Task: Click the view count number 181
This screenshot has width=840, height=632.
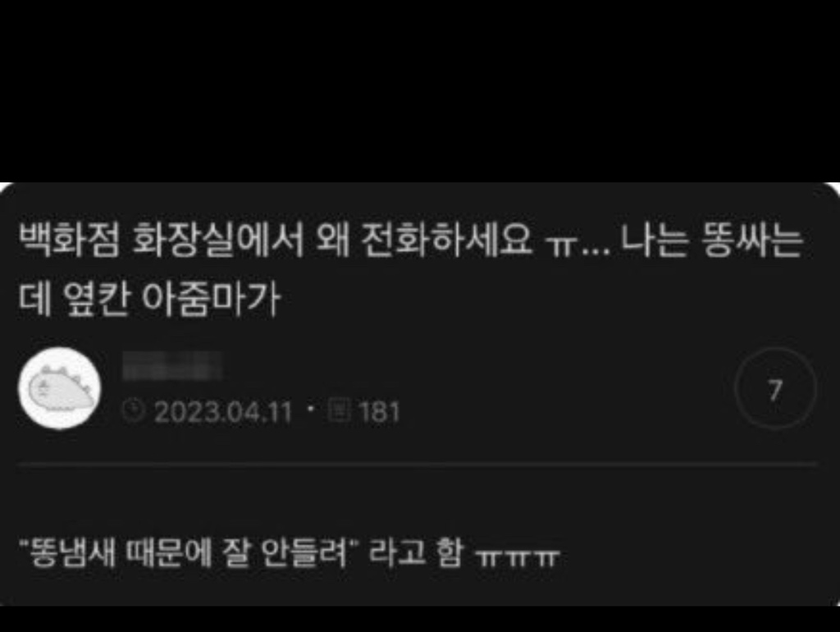Action: point(379,412)
